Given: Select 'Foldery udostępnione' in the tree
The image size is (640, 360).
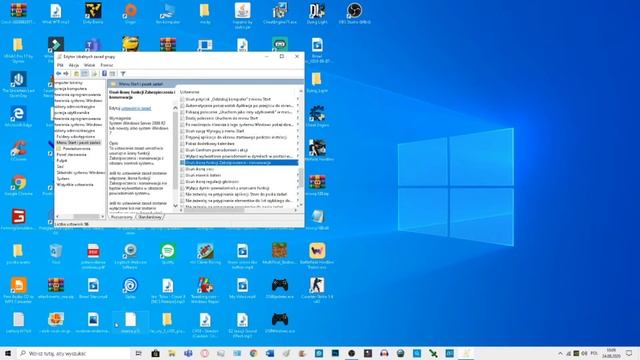Looking at the screenshot, I should coord(76,137).
